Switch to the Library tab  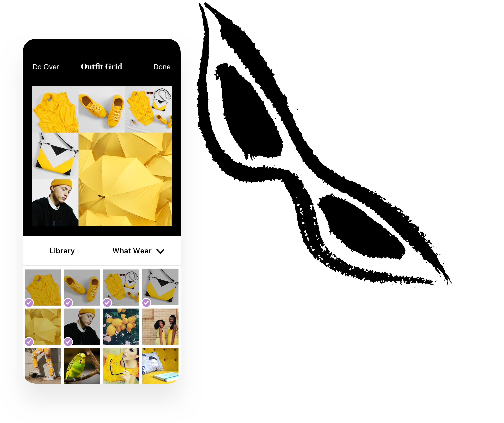[62, 251]
